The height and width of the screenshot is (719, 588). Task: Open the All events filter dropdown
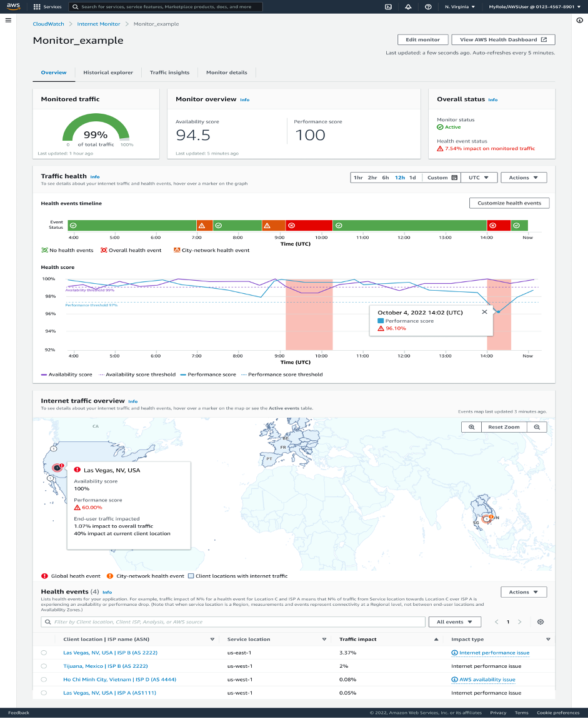point(454,621)
